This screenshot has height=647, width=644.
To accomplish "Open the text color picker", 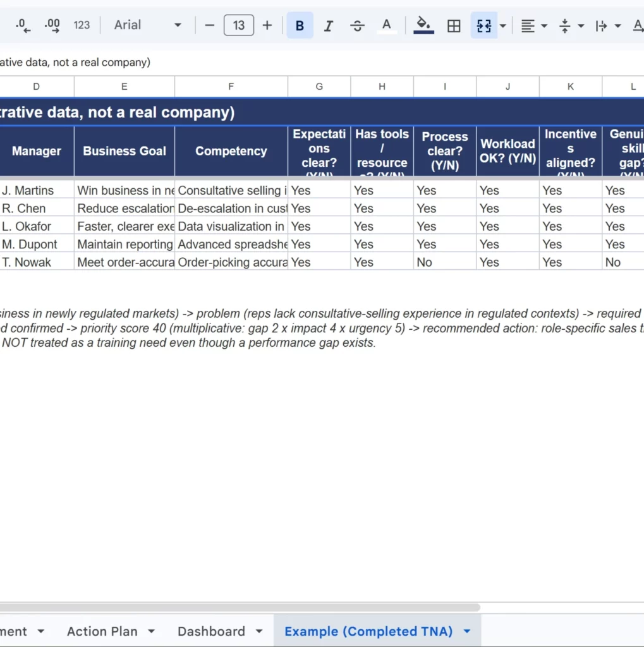I will tap(386, 25).
